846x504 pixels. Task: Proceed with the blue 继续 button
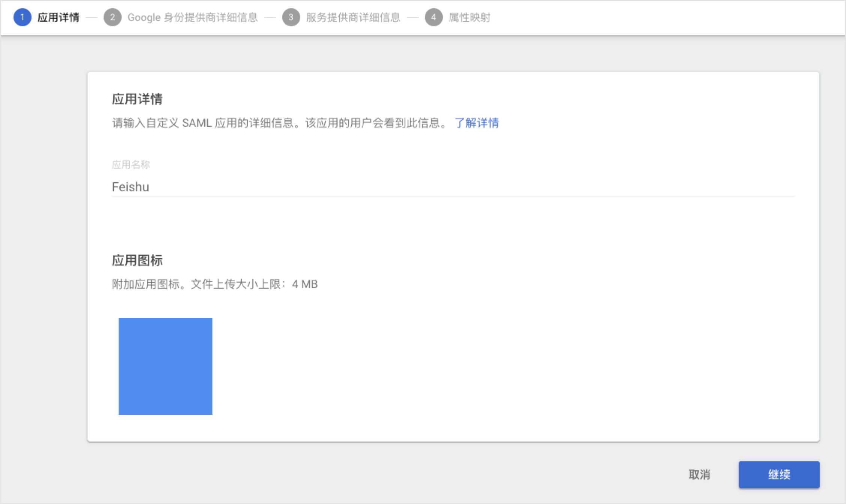tap(779, 474)
